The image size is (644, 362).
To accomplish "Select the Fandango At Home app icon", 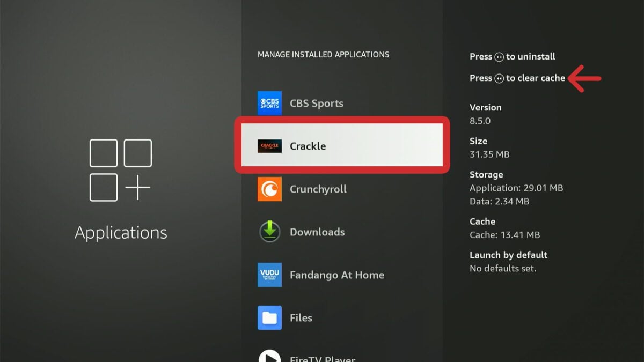I will (269, 275).
